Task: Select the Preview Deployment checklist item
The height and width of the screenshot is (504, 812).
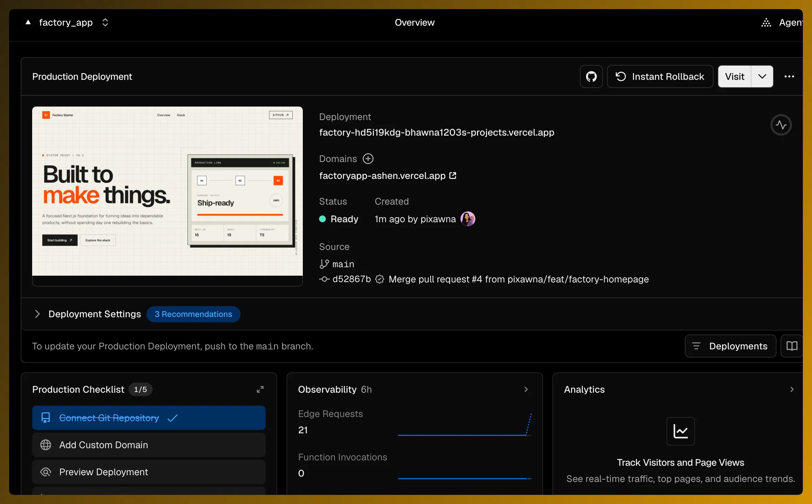Action: (149, 472)
